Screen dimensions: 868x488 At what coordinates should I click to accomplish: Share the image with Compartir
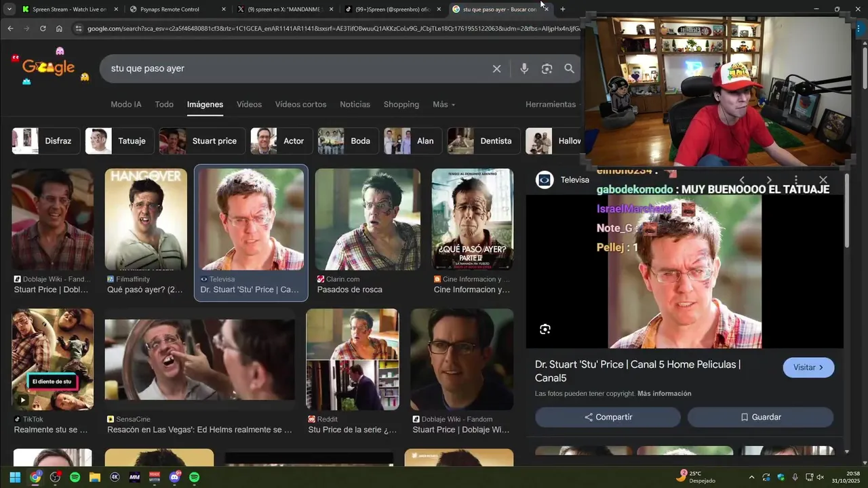coord(608,417)
